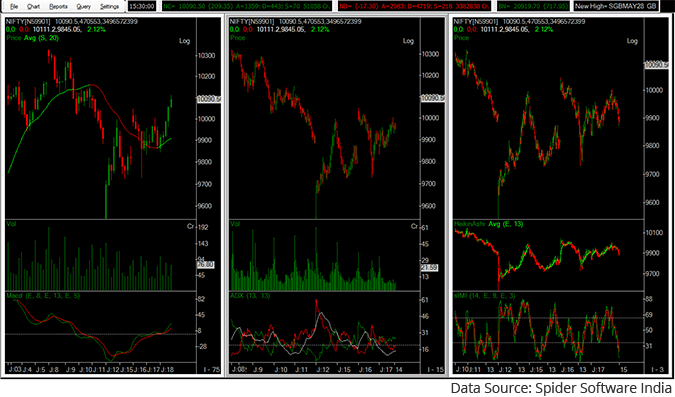Select the sIMI (14, E, 9, E, 3) label
675x397 pixels.
[484, 296]
